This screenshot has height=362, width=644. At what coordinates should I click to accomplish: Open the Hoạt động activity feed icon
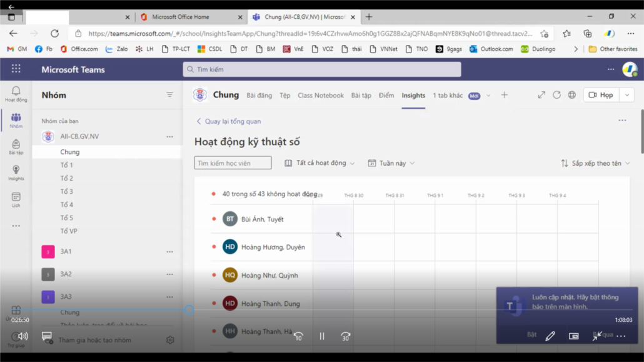click(16, 94)
